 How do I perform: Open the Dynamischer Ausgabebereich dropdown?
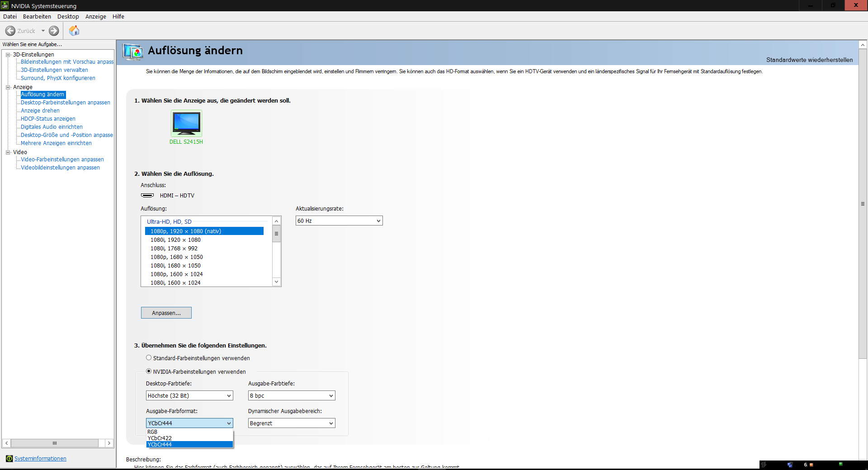click(x=292, y=423)
